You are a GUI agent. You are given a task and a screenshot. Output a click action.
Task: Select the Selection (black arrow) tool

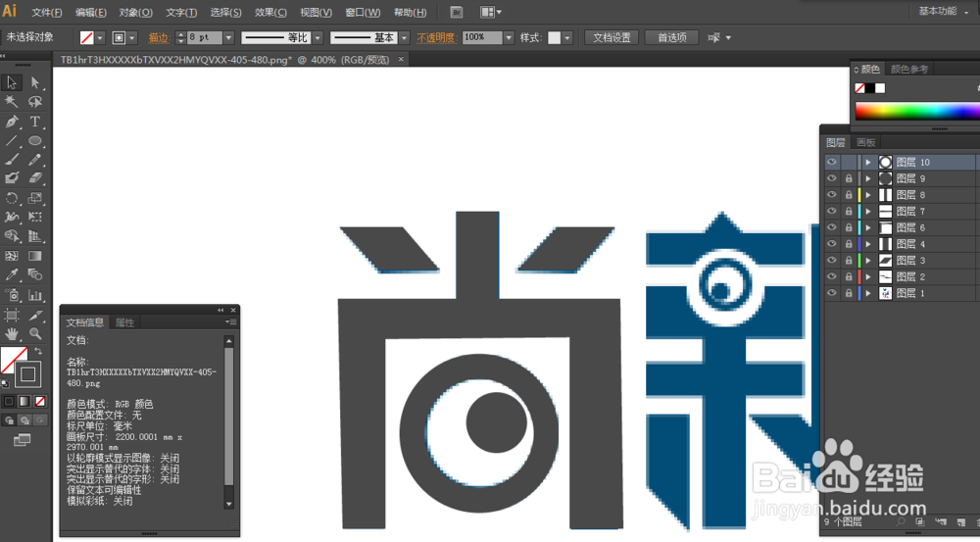click(x=11, y=82)
